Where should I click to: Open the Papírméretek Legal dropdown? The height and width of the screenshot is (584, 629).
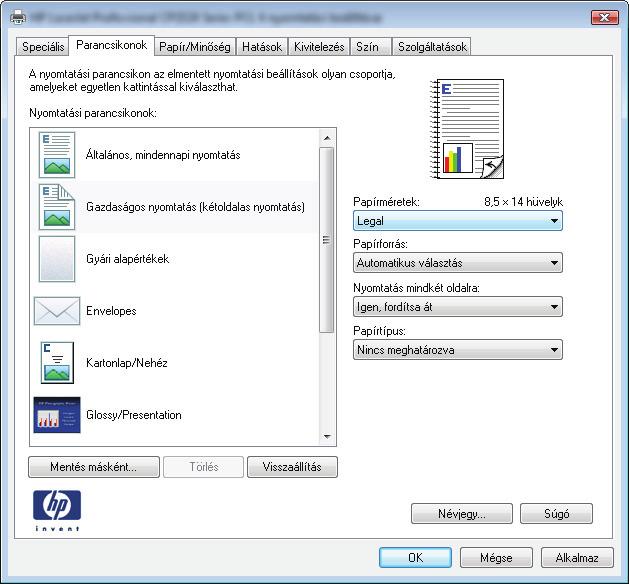pos(458,221)
